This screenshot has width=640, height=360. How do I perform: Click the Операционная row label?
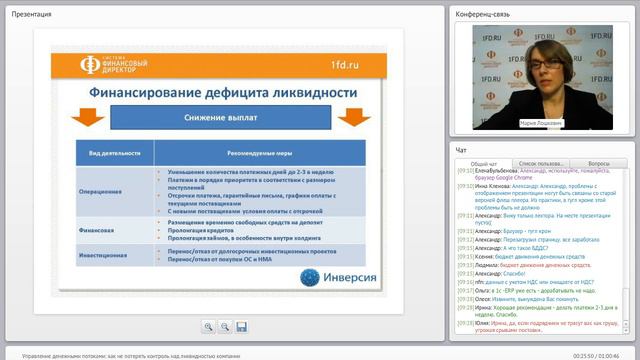coord(100,191)
